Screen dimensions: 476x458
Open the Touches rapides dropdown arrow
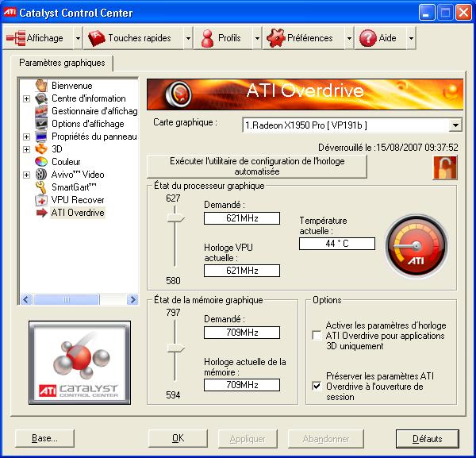tap(188, 38)
